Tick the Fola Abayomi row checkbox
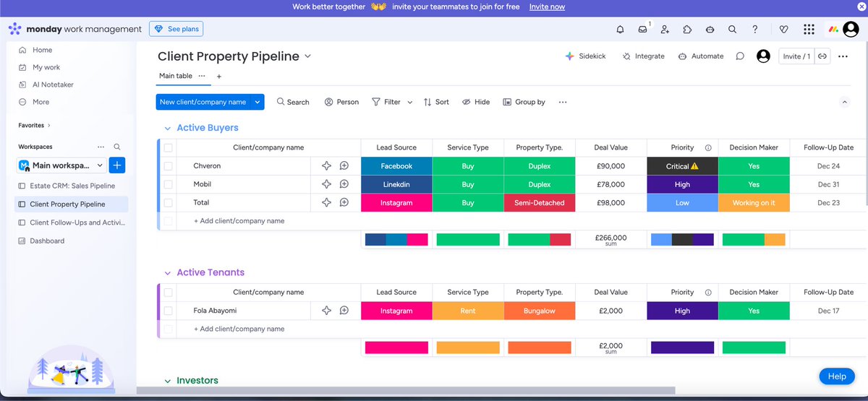This screenshot has height=401, width=868. coord(168,311)
